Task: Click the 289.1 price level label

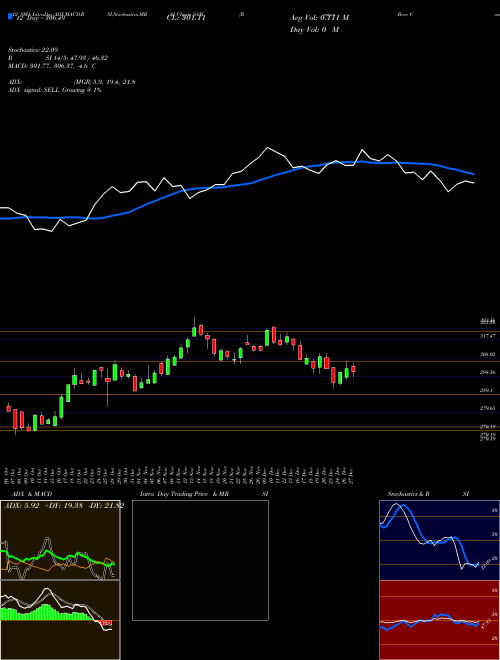Action: (486, 390)
